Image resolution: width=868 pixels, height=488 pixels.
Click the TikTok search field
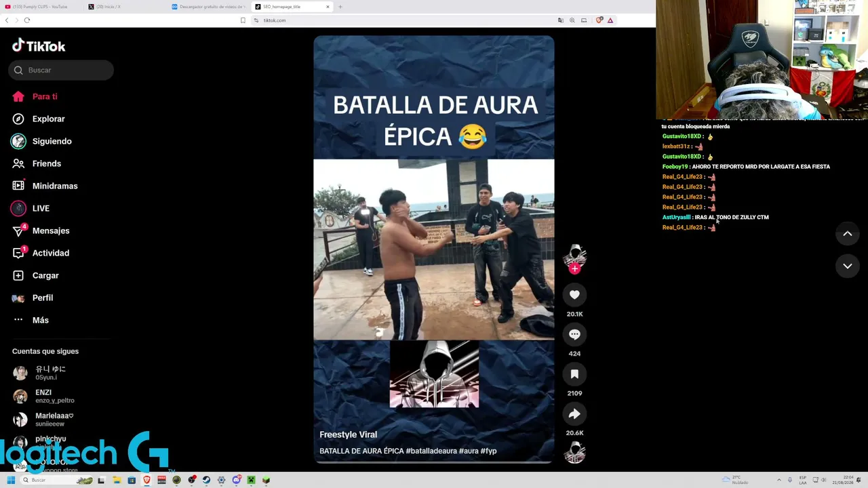tap(61, 70)
